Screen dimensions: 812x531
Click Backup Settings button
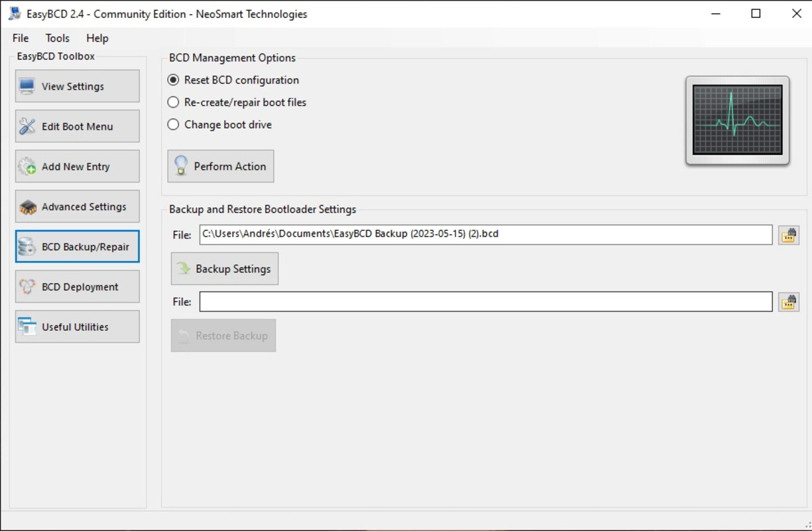225,269
